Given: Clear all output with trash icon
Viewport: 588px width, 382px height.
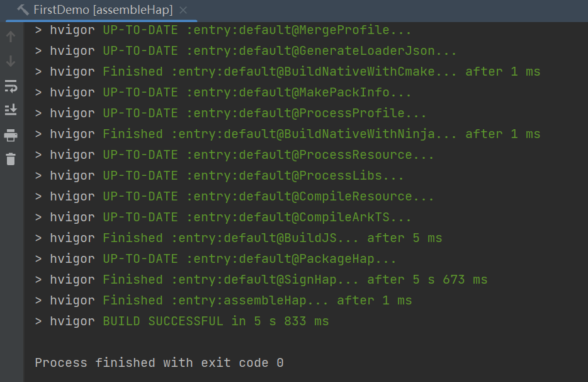Looking at the screenshot, I should [x=11, y=159].
